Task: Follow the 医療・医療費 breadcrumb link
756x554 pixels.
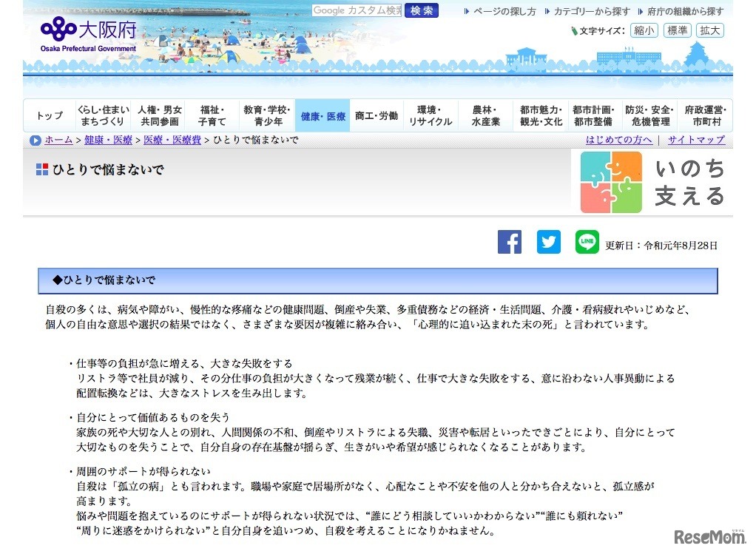Action: [x=172, y=140]
